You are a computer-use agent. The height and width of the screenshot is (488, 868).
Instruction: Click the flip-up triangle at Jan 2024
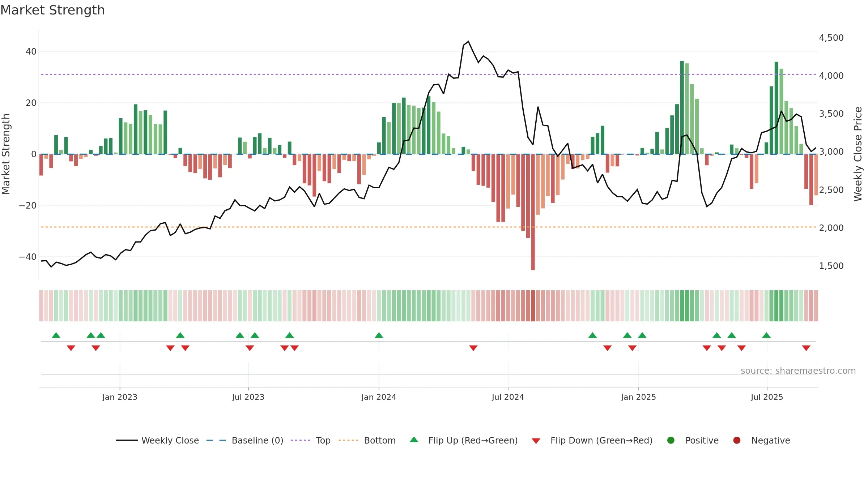point(379,335)
